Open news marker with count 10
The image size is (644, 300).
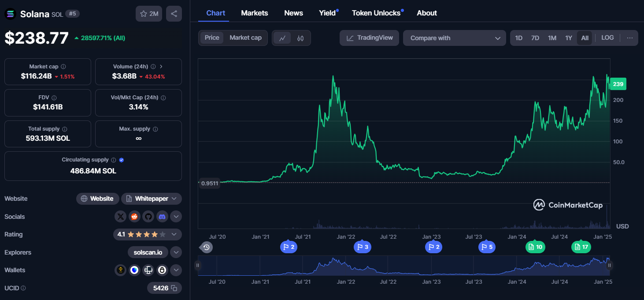(535, 247)
